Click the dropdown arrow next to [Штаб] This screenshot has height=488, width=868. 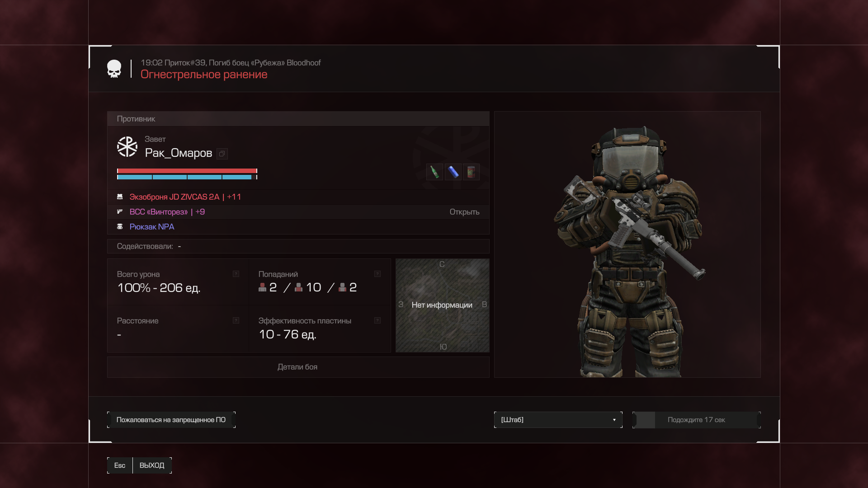point(614,420)
